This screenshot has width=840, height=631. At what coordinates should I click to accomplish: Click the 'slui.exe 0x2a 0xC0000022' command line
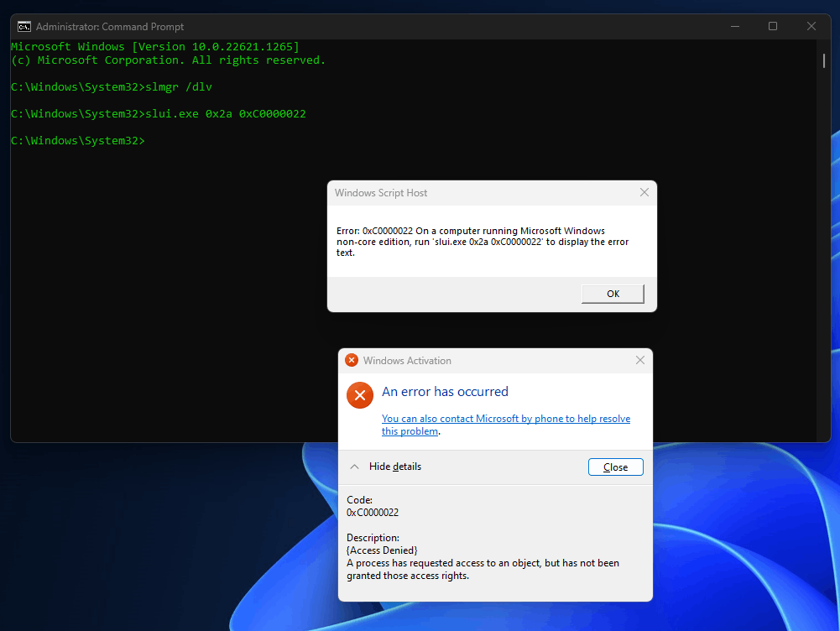pyautogui.click(x=159, y=113)
